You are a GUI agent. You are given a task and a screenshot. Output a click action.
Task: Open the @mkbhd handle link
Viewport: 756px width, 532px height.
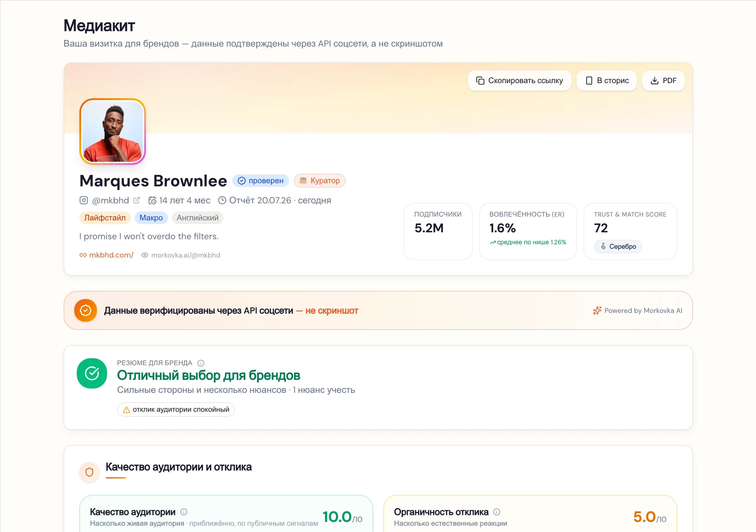(110, 200)
